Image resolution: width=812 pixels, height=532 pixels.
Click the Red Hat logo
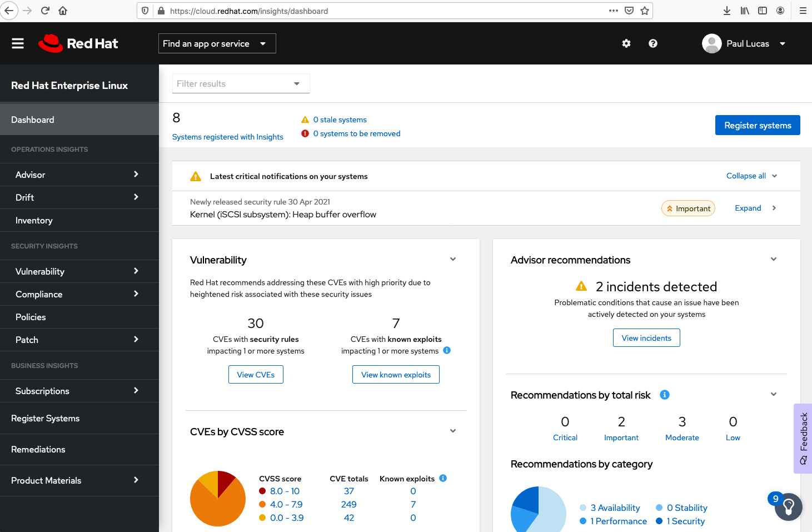pos(78,43)
